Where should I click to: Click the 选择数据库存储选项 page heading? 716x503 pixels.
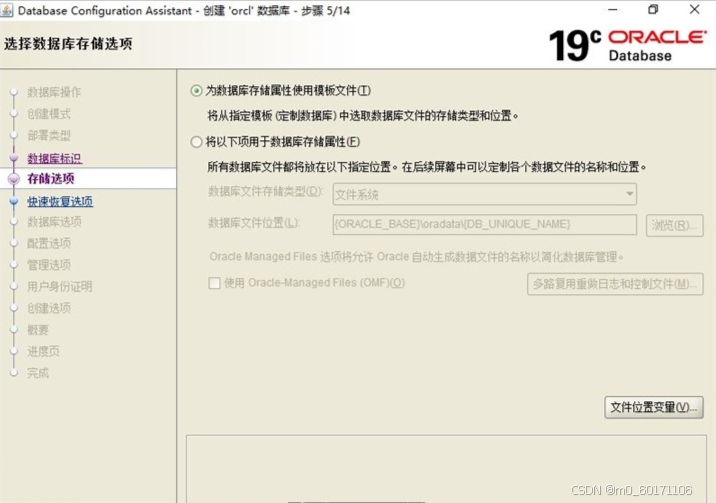point(68,44)
